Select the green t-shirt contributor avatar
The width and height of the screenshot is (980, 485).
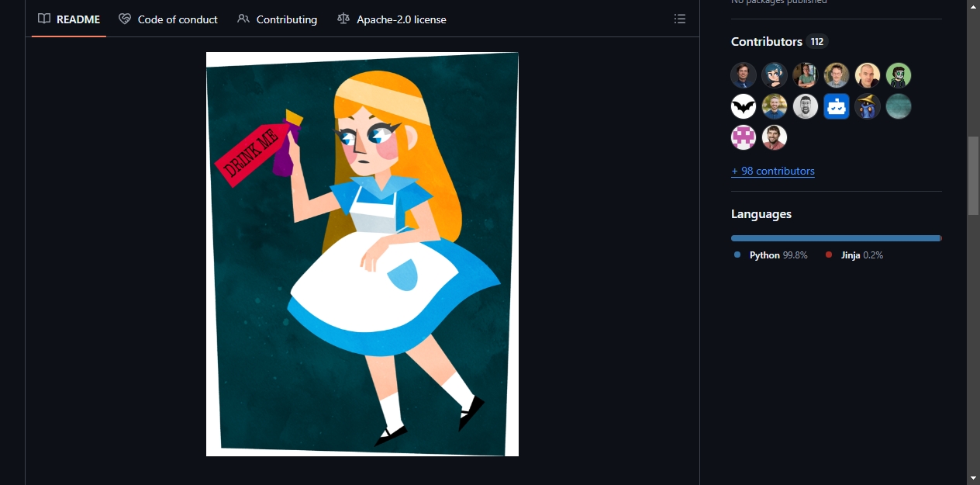[x=806, y=75]
